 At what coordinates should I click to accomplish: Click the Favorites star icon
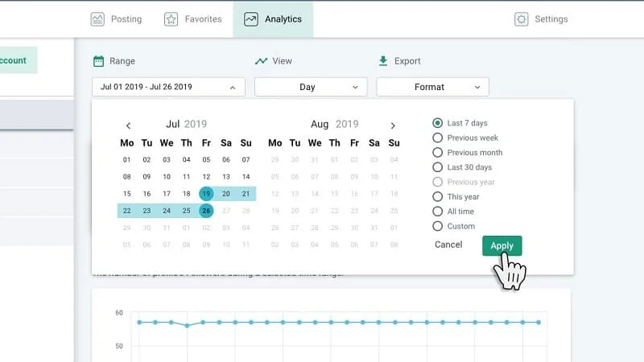pyautogui.click(x=171, y=19)
